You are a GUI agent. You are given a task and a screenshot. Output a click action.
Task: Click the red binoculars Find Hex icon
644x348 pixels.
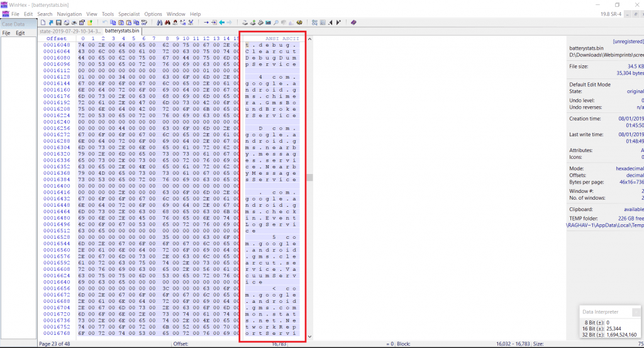[x=167, y=23]
